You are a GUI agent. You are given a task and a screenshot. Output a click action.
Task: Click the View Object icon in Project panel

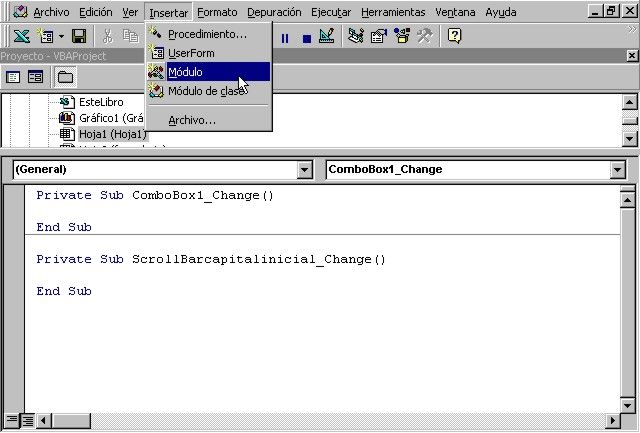coord(36,77)
